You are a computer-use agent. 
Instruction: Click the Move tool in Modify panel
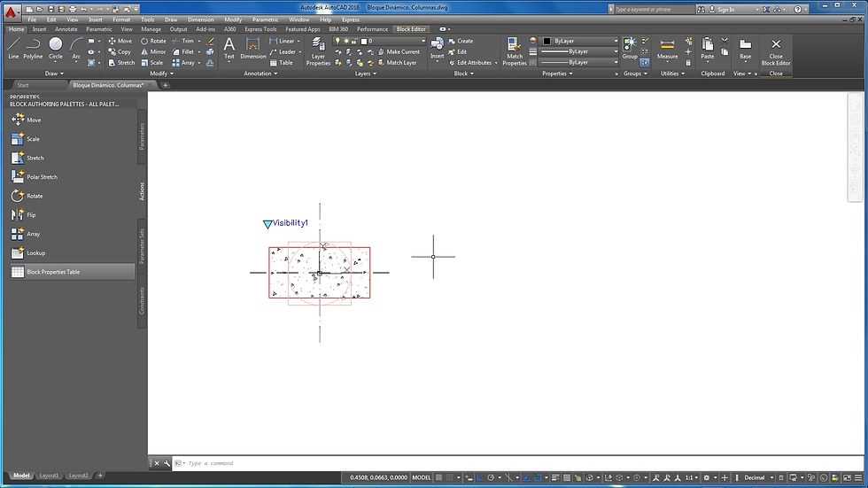[x=120, y=41]
